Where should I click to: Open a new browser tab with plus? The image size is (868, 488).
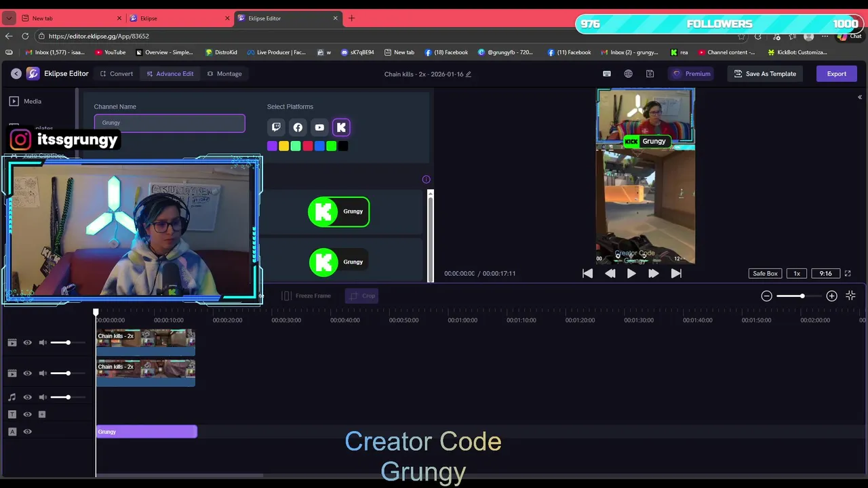pos(351,18)
